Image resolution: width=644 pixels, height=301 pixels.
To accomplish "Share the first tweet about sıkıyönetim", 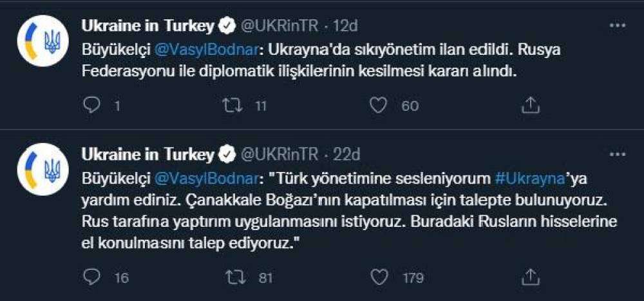I will pyautogui.click(x=529, y=105).
